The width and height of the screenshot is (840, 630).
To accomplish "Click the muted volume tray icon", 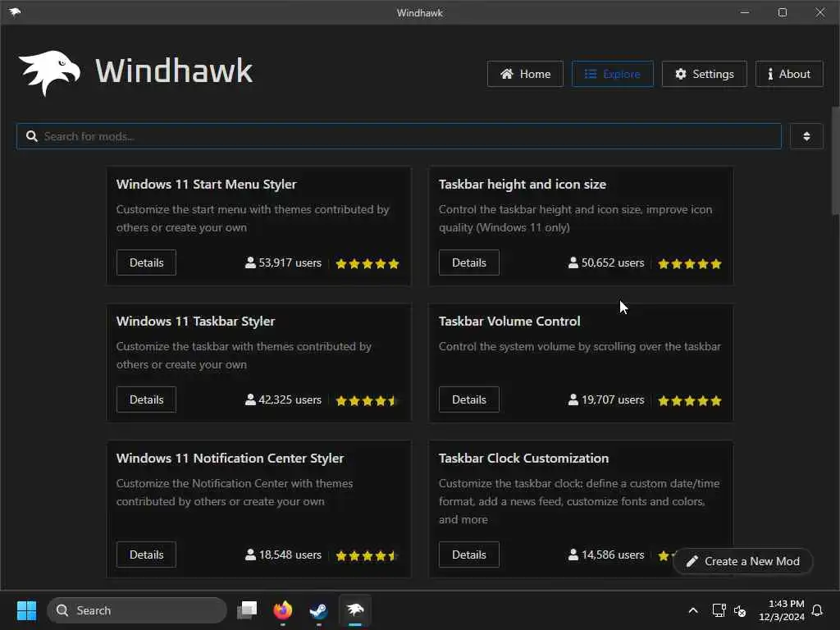I will point(740,610).
